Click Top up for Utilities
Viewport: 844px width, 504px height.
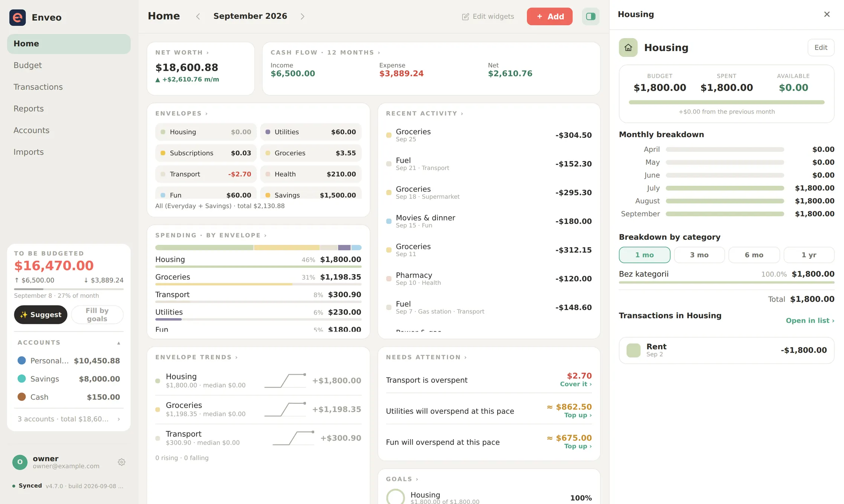click(578, 415)
